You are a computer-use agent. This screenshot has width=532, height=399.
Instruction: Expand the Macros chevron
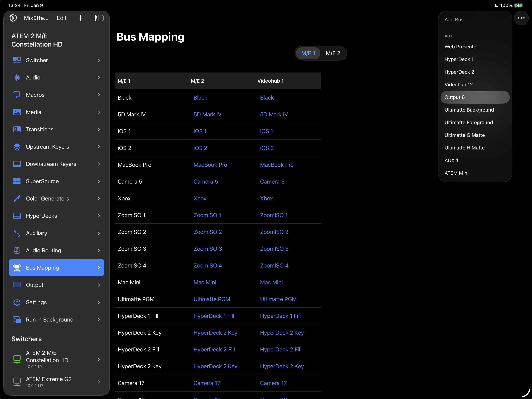tap(99, 95)
